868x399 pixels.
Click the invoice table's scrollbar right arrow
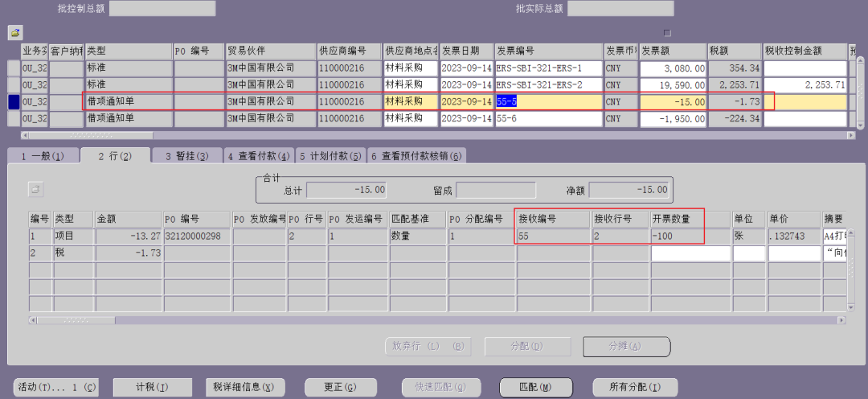851,135
